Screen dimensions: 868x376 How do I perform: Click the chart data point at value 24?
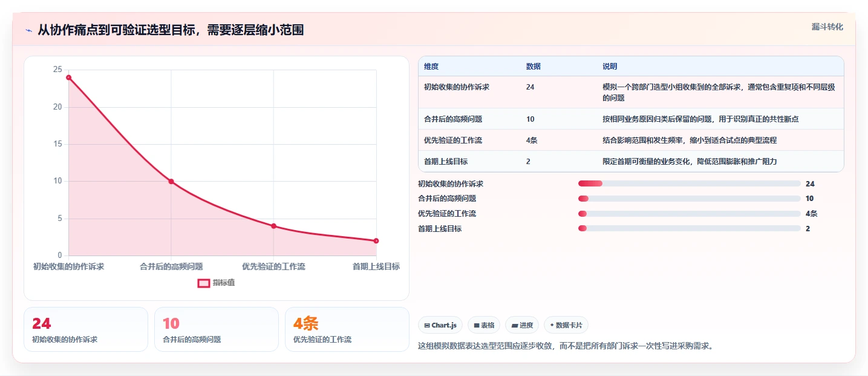click(69, 78)
